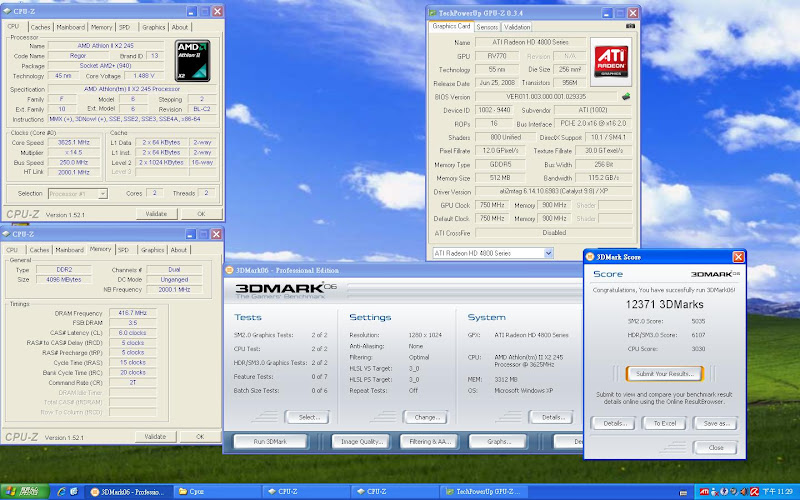This screenshot has width=800, height=500.
Task: Click Validate in the CPU-Z processor window
Action: [157, 214]
